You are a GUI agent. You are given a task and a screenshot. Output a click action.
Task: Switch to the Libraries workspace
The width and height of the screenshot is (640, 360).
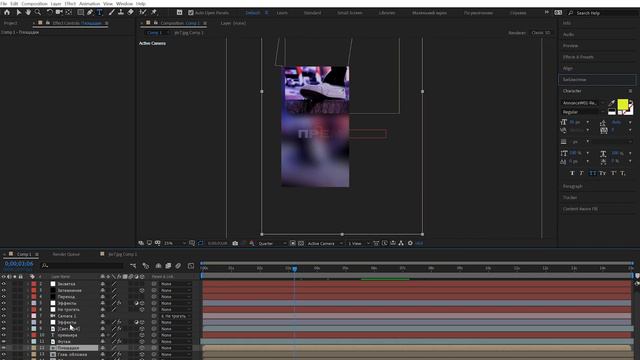(387, 13)
